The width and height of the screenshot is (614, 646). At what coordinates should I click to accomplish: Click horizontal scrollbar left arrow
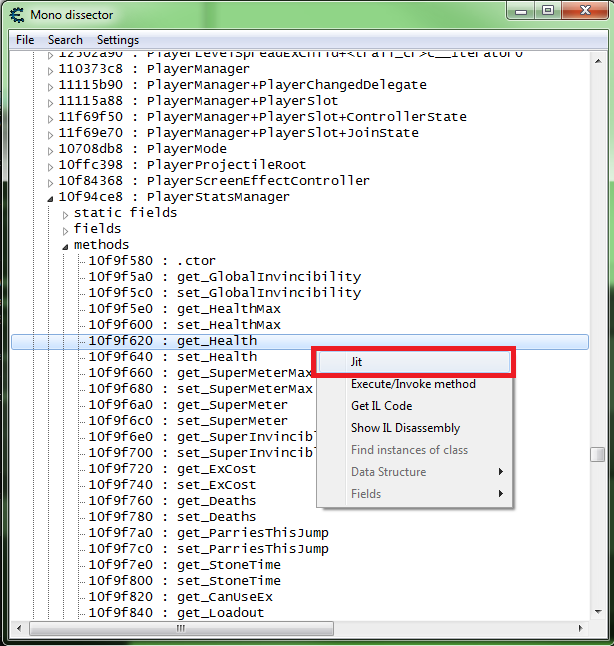coord(19,628)
